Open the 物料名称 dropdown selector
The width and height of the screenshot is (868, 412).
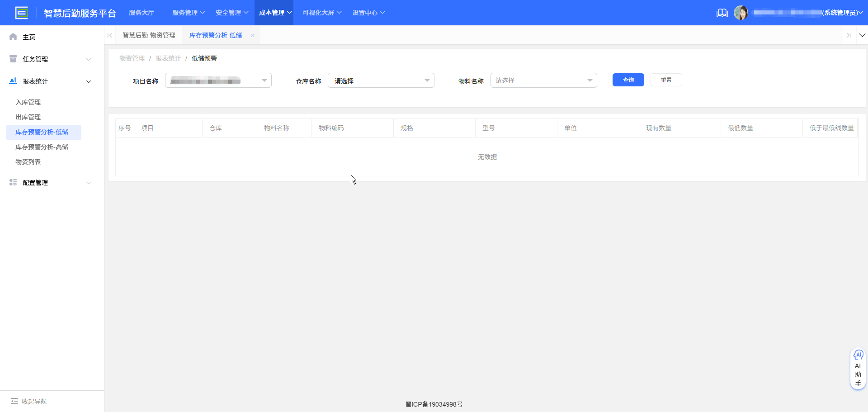click(543, 80)
